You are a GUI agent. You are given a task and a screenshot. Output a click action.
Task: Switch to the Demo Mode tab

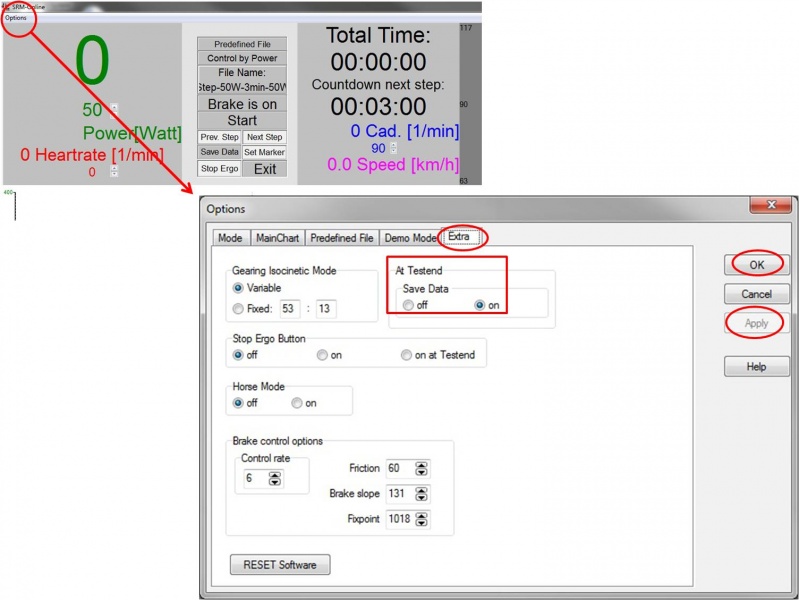(x=411, y=238)
